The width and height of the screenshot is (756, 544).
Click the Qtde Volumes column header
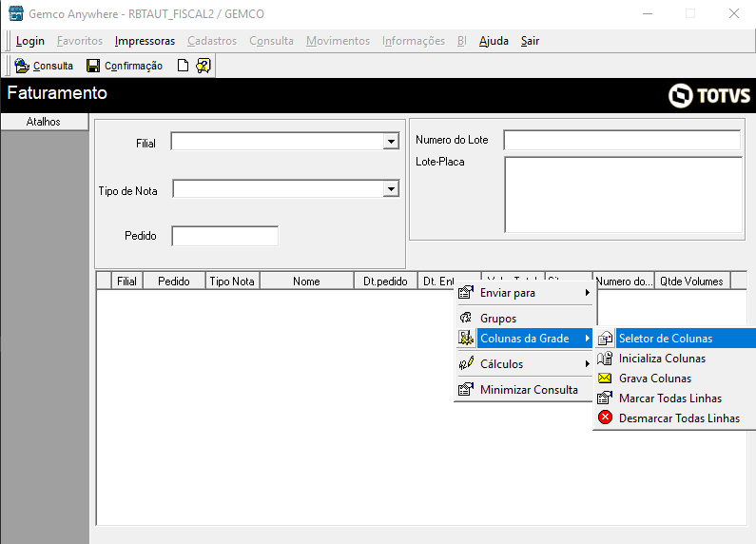pos(692,282)
